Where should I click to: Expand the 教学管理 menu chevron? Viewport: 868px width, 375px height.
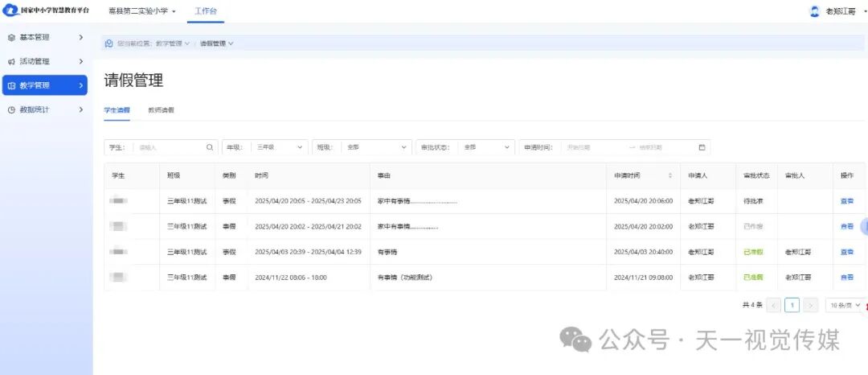click(x=81, y=85)
